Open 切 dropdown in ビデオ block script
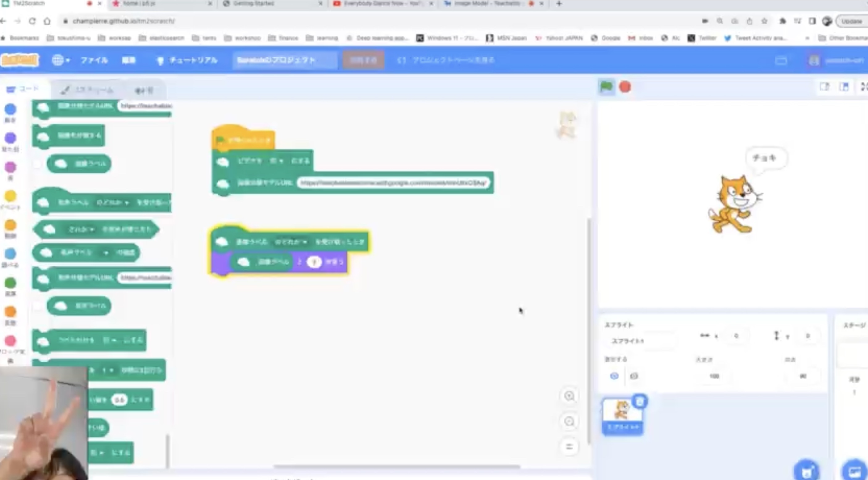The height and width of the screenshot is (480, 868). click(x=276, y=161)
